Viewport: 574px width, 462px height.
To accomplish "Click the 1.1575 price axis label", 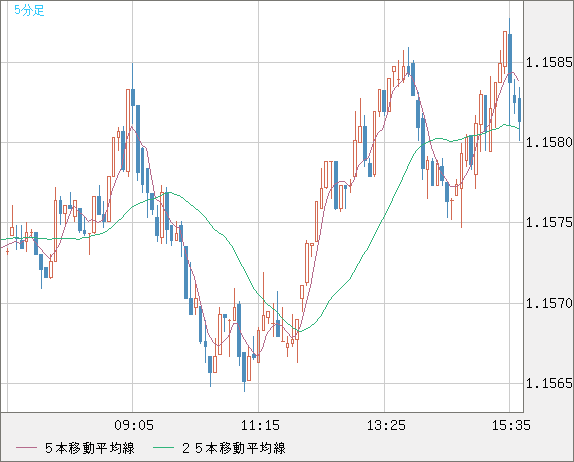I will pyautogui.click(x=548, y=222).
